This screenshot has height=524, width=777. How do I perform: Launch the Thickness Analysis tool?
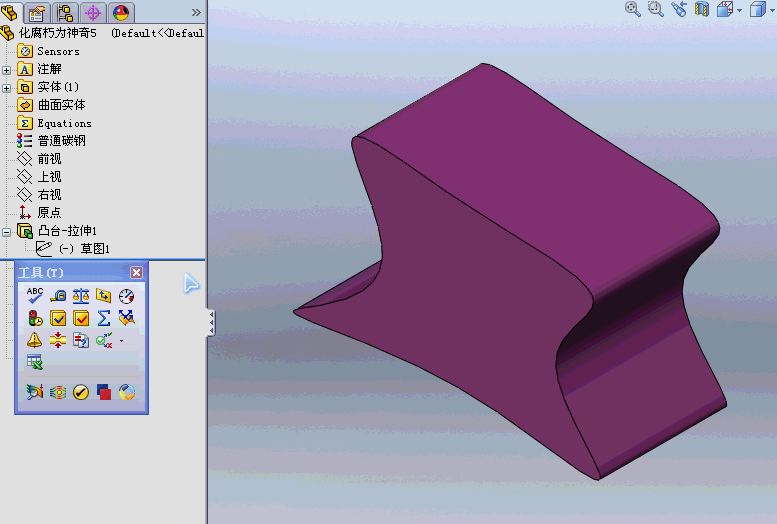click(58, 340)
